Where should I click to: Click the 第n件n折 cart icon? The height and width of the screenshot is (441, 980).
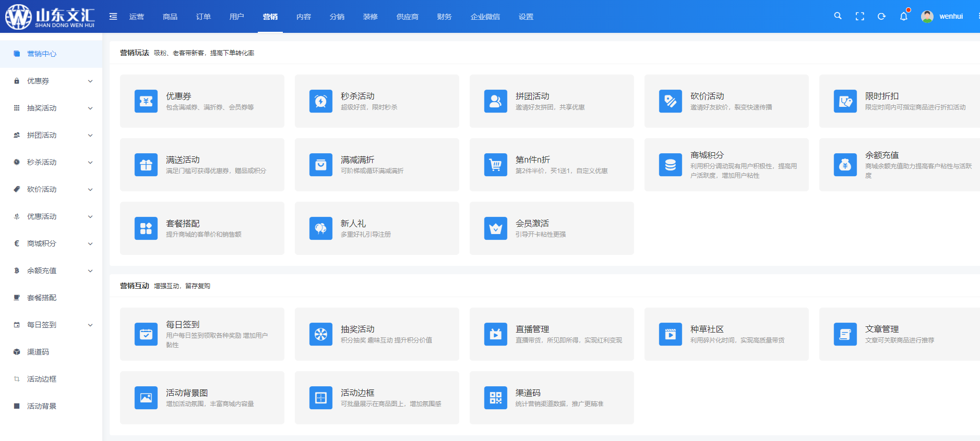(x=496, y=165)
